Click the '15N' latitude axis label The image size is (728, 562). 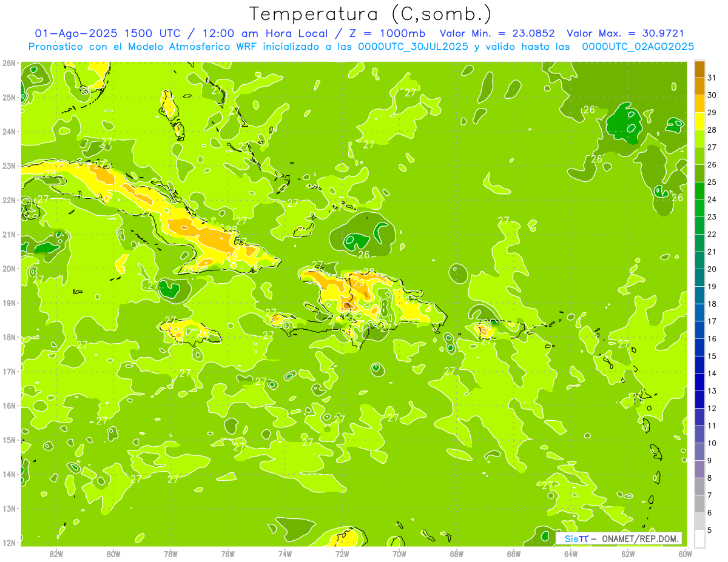point(9,440)
